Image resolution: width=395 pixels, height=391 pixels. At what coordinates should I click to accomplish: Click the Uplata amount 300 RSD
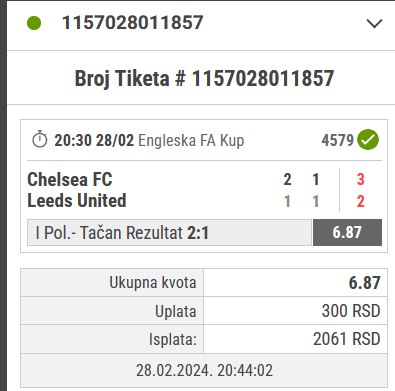(x=351, y=311)
